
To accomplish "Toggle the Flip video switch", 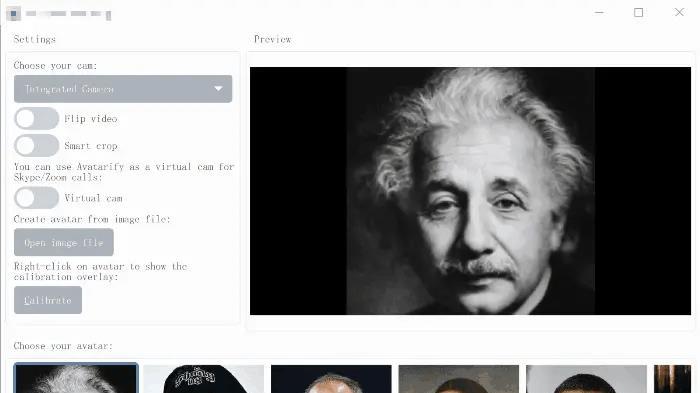I will coord(36,119).
